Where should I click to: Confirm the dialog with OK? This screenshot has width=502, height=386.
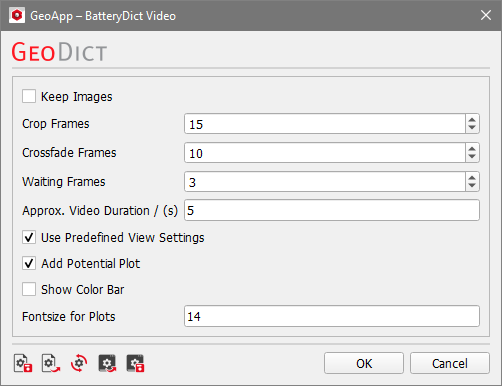pyautogui.click(x=364, y=363)
